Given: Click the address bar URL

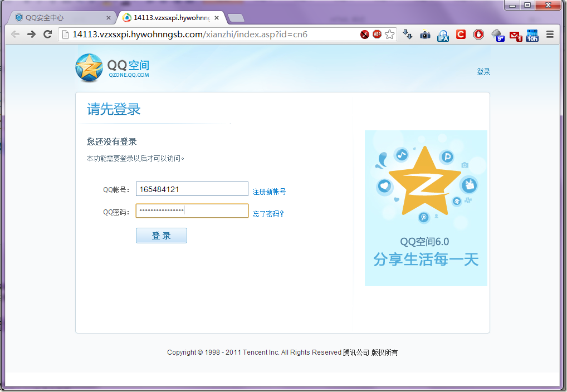Looking at the screenshot, I should point(189,35).
